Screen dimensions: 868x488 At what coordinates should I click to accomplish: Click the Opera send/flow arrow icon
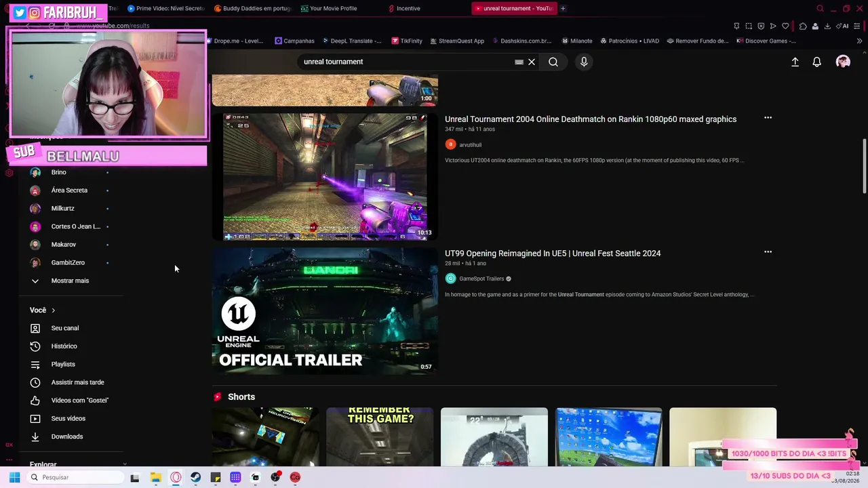pos(773,26)
